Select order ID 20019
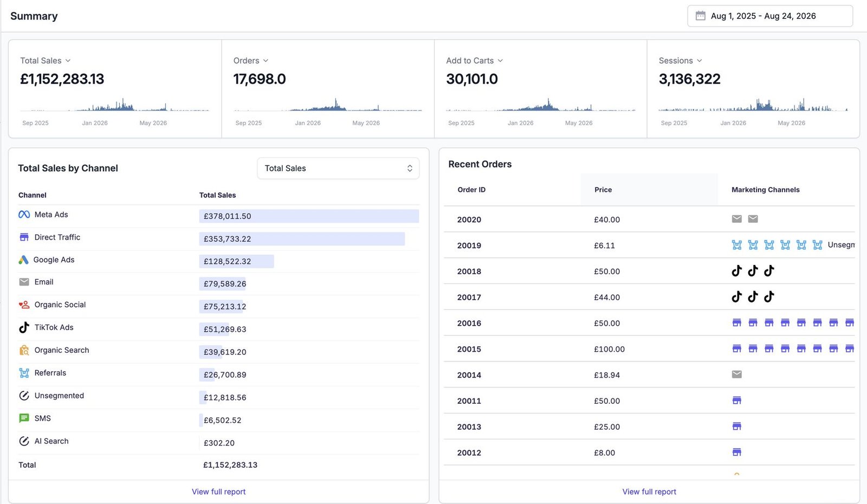Image resolution: width=867 pixels, height=504 pixels. click(469, 245)
